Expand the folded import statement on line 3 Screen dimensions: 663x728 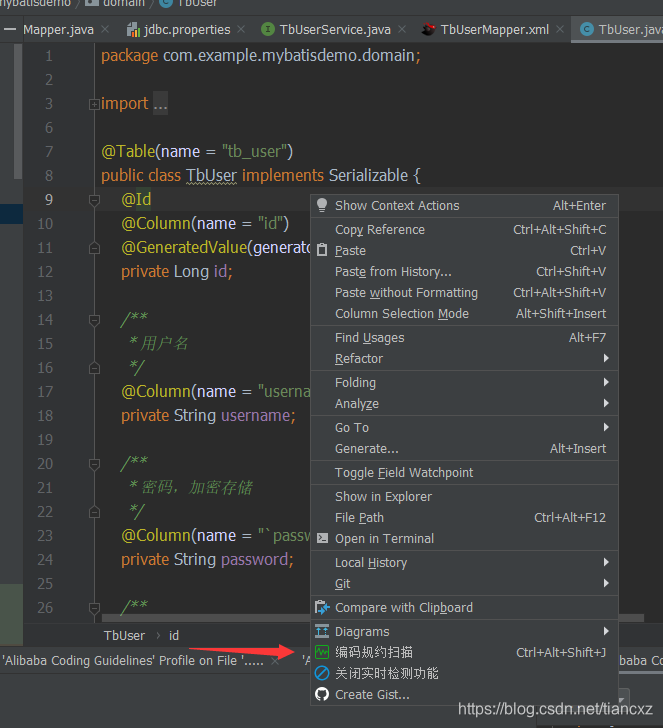pyautogui.click(x=94, y=104)
